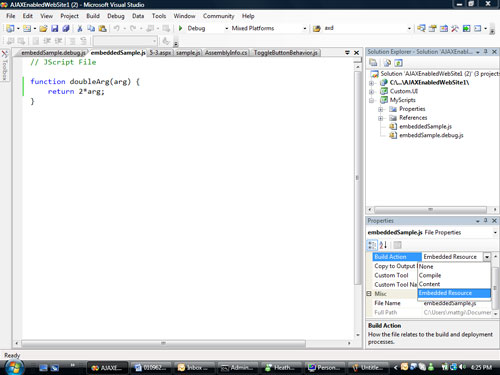The height and width of the screenshot is (375, 500).
Task: Toggle auto-hide pin on Properties panel
Action: [x=486, y=221]
